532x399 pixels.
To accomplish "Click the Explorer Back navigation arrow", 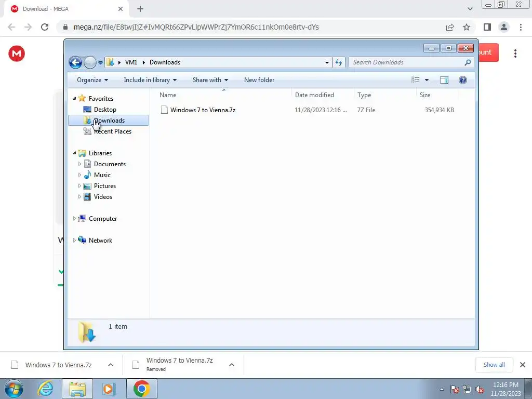I will pyautogui.click(x=75, y=62).
